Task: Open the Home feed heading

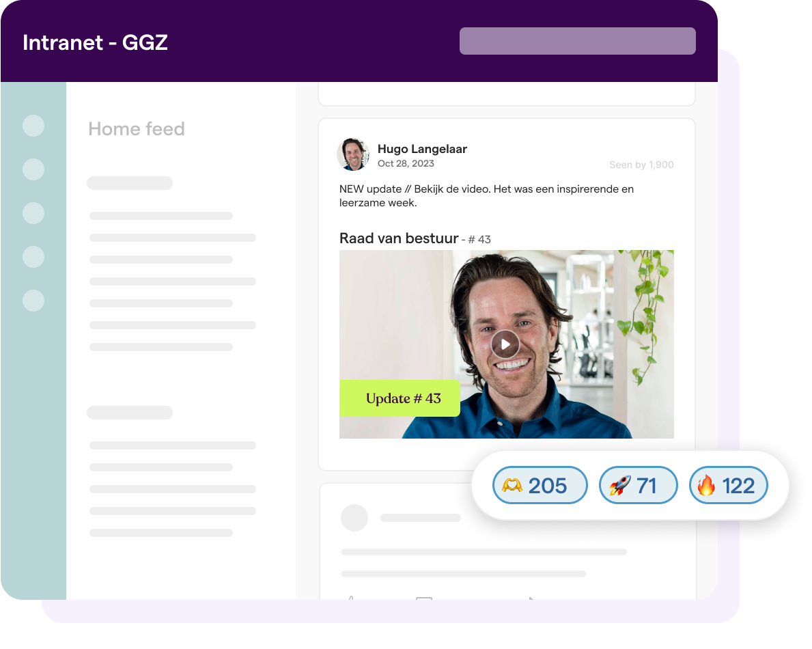Action: coord(137,129)
